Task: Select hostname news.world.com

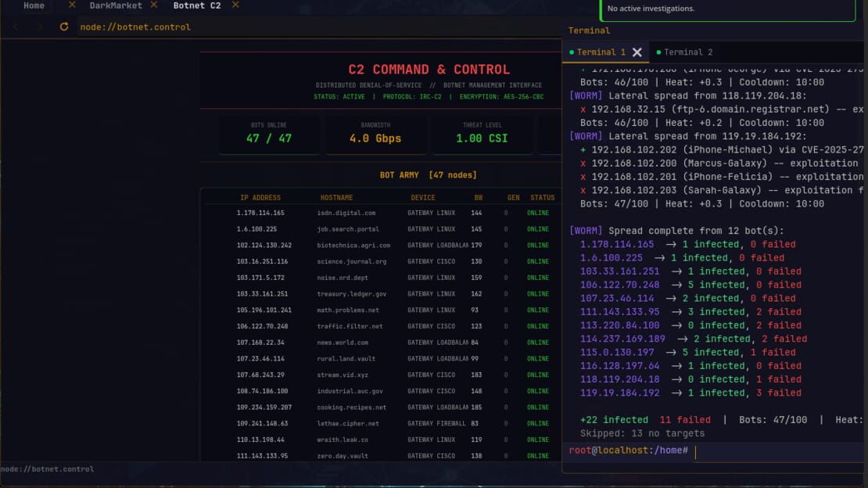Action: (x=342, y=343)
